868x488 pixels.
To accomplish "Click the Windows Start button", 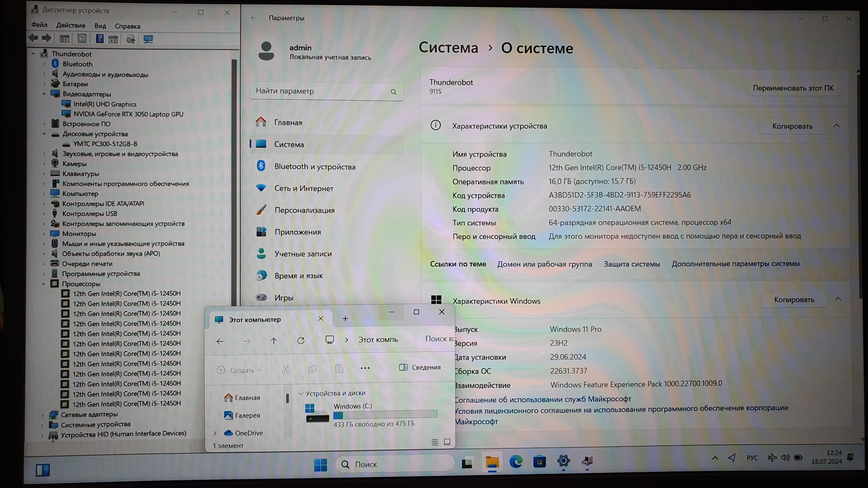I will 320,465.
